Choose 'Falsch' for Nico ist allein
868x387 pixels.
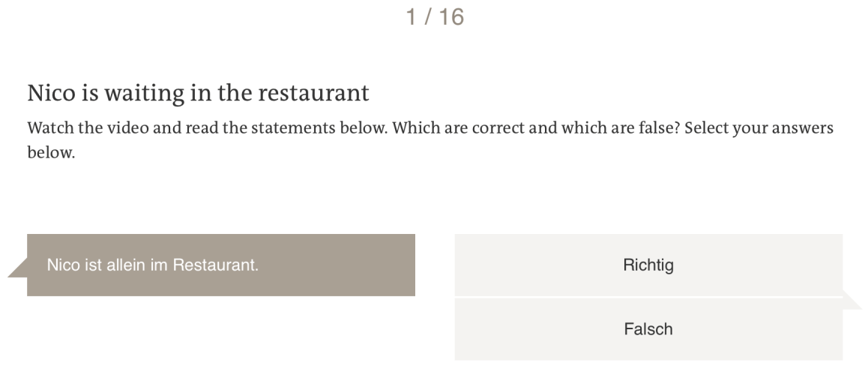tap(648, 329)
